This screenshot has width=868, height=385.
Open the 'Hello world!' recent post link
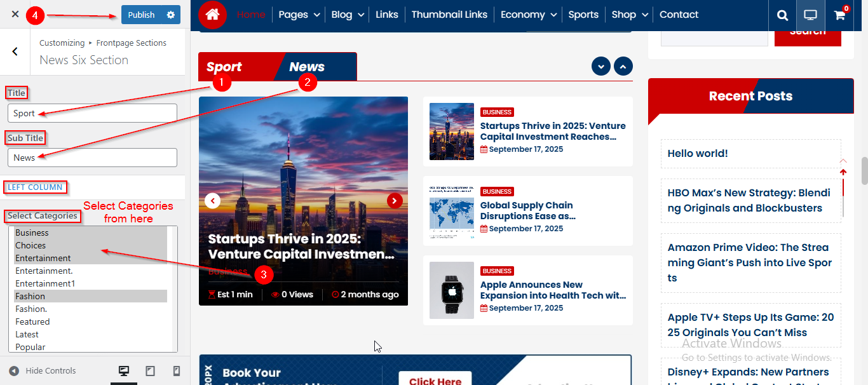698,154
